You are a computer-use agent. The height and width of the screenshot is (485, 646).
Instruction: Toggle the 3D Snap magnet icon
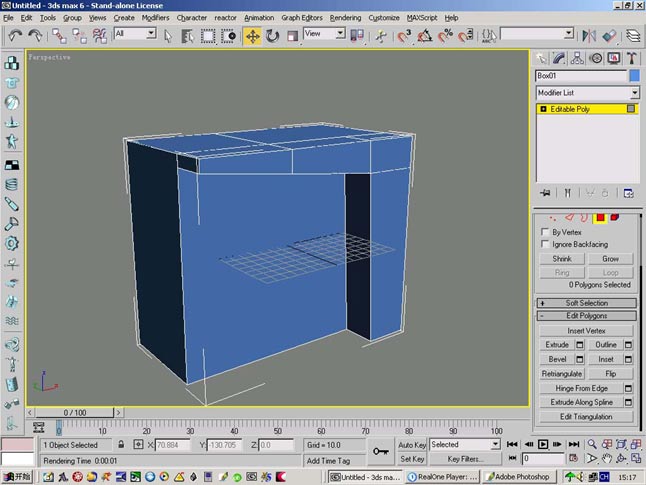[404, 36]
